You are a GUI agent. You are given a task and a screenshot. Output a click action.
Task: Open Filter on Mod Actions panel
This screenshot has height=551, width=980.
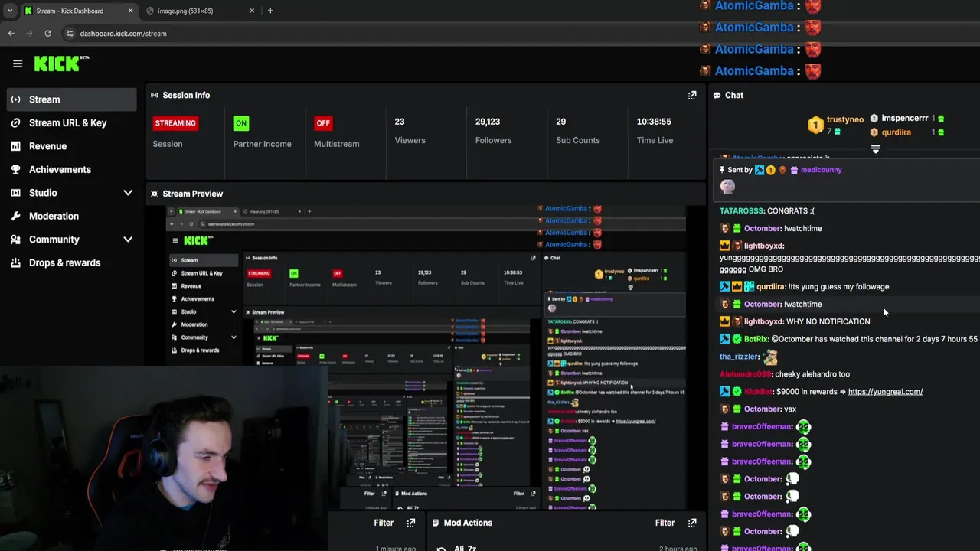pos(665,523)
